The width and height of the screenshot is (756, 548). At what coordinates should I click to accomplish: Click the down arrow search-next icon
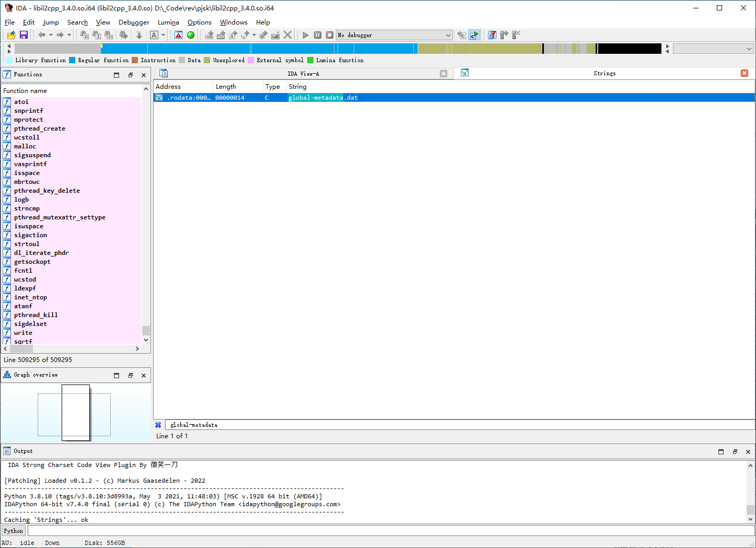click(139, 35)
